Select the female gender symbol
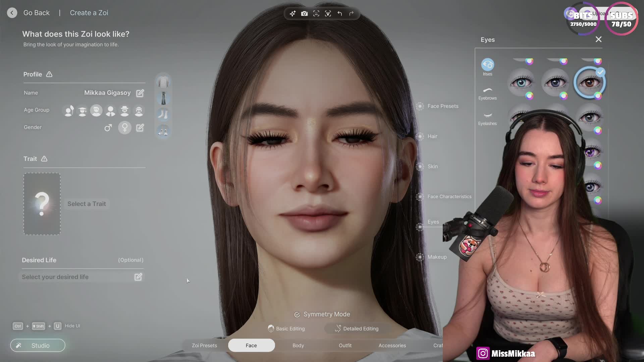This screenshot has height=362, width=644. pyautogui.click(x=125, y=128)
